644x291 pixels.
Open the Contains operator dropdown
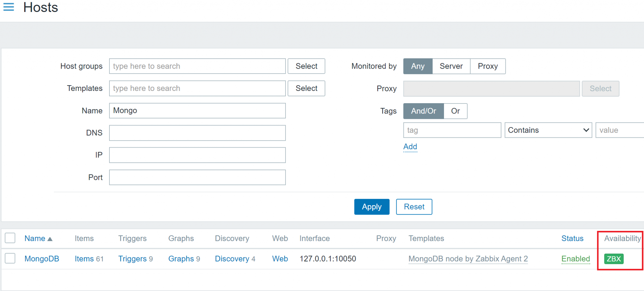pyautogui.click(x=548, y=130)
